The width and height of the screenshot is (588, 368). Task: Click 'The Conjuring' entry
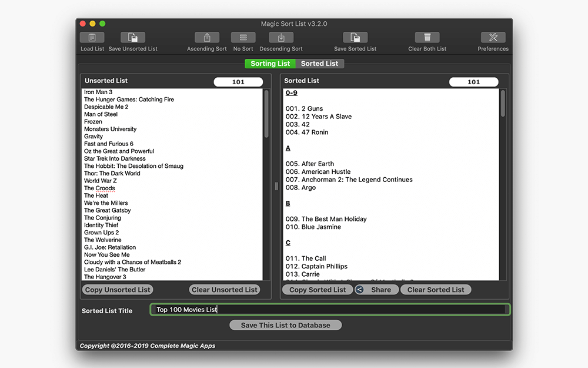102,217
